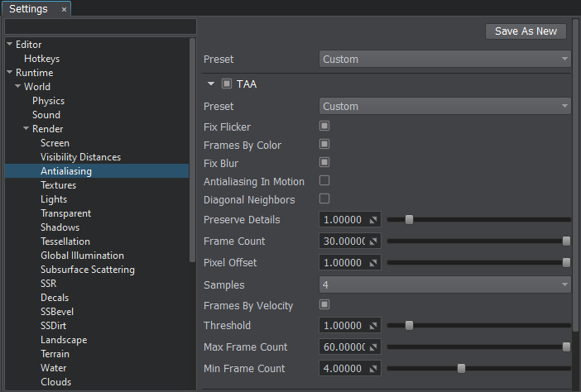
Task: Click the settings search field
Action: [100, 26]
